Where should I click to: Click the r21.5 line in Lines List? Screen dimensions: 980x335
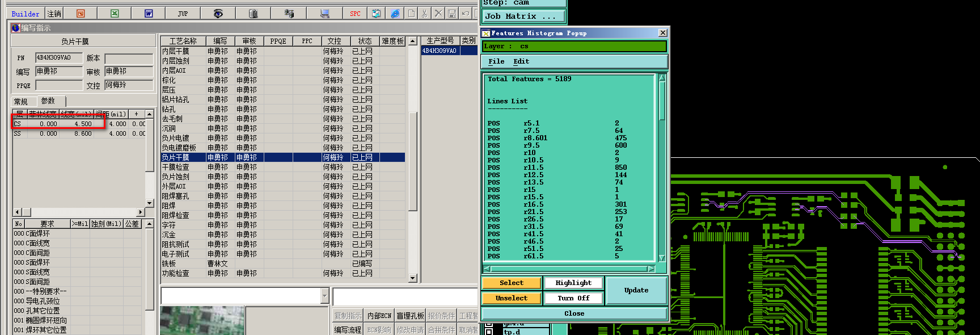point(556,212)
